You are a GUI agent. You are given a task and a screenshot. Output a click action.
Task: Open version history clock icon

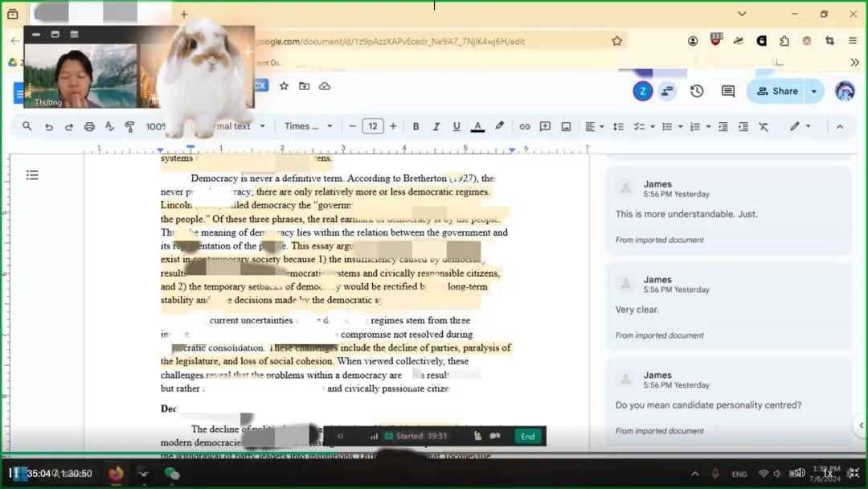(x=697, y=91)
